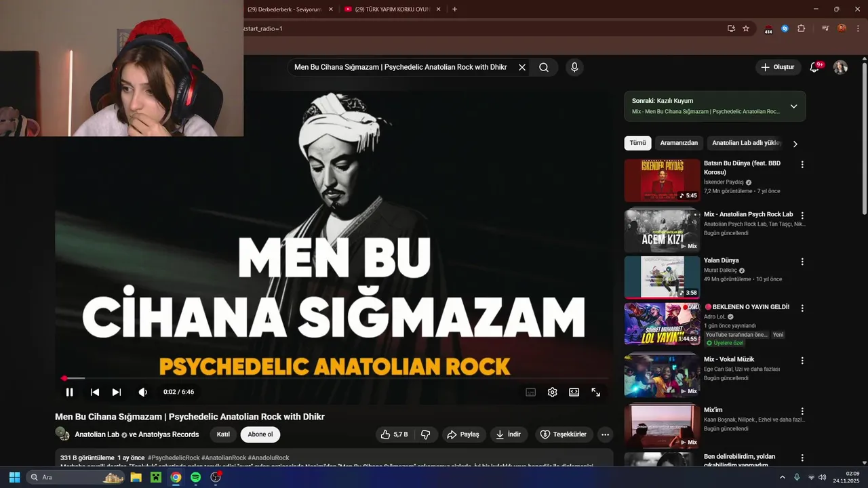Open Anatolian Lab channel avatar

coord(62,434)
